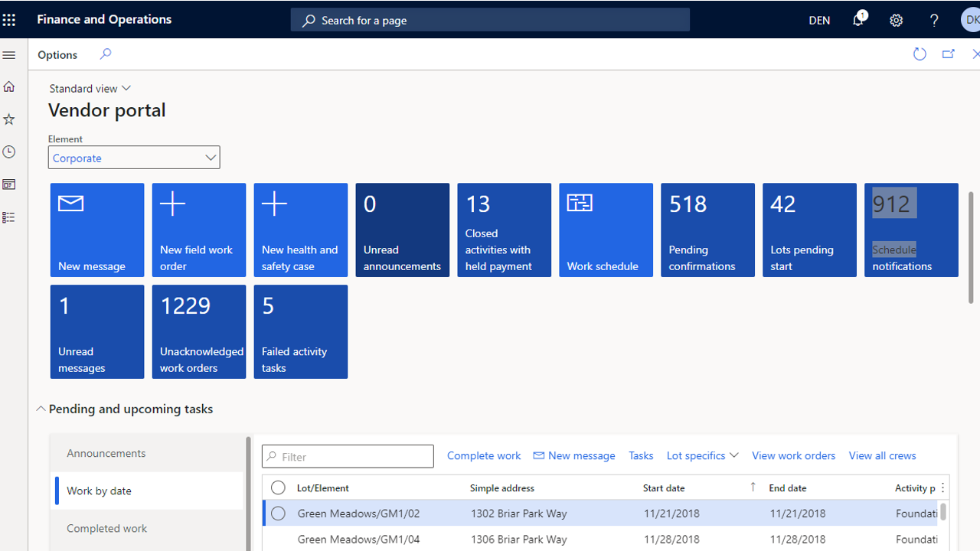Go to Home in the sidebar

[x=9, y=86]
